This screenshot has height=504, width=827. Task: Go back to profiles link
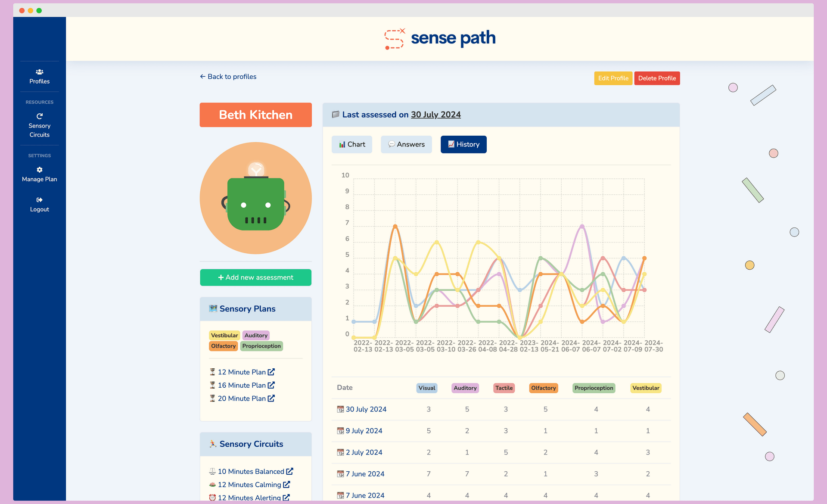click(228, 77)
